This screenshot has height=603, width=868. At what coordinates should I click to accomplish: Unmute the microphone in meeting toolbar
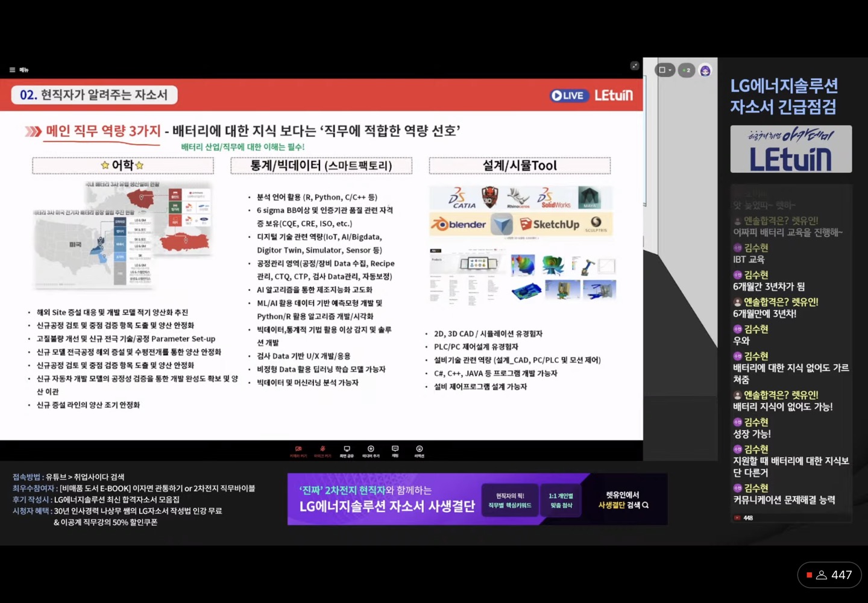(322, 452)
